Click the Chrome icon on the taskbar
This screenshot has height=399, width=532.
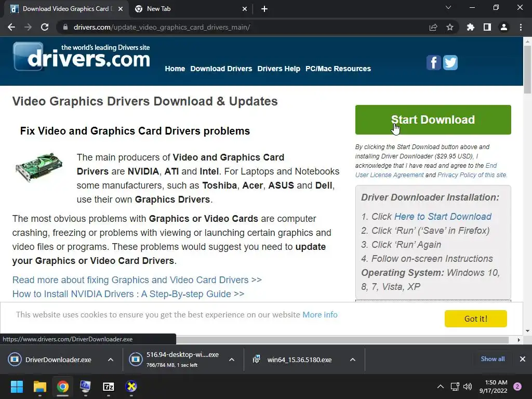tap(62, 387)
